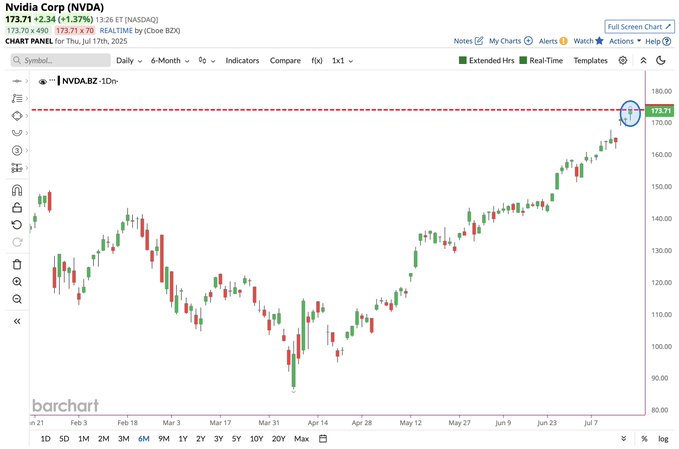Open Notes link
The image size is (679, 449).
tap(468, 41)
